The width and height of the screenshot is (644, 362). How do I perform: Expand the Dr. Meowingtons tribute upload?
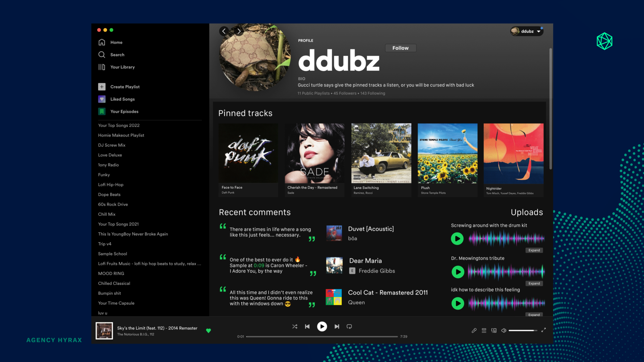[534, 283]
